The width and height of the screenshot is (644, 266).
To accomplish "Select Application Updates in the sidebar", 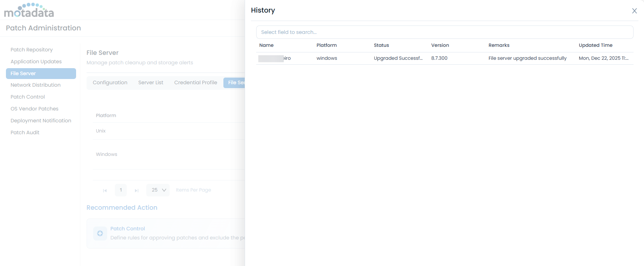I will point(36,62).
